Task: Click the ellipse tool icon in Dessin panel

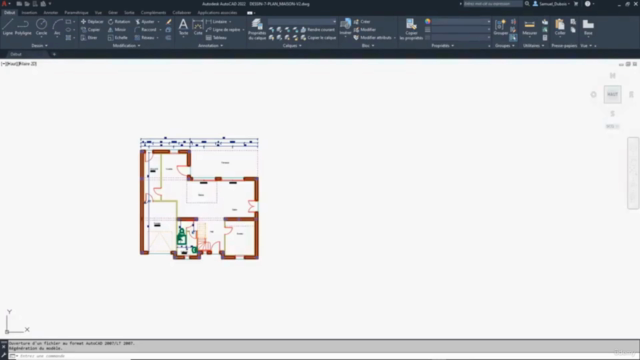Action: (x=69, y=30)
